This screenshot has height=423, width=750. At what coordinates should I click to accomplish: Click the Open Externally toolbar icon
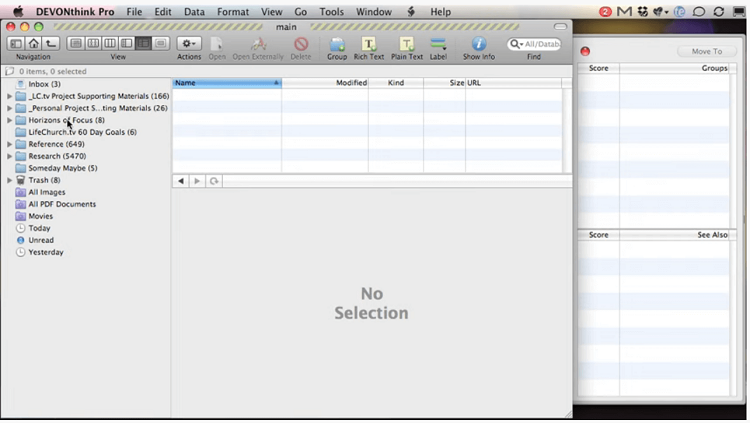[258, 45]
